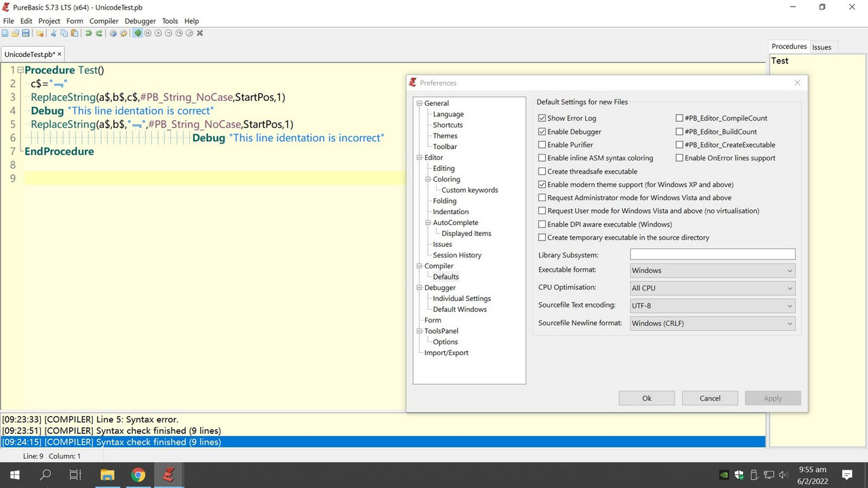Open the Windows notification center icon
The image size is (868, 488).
847,474
